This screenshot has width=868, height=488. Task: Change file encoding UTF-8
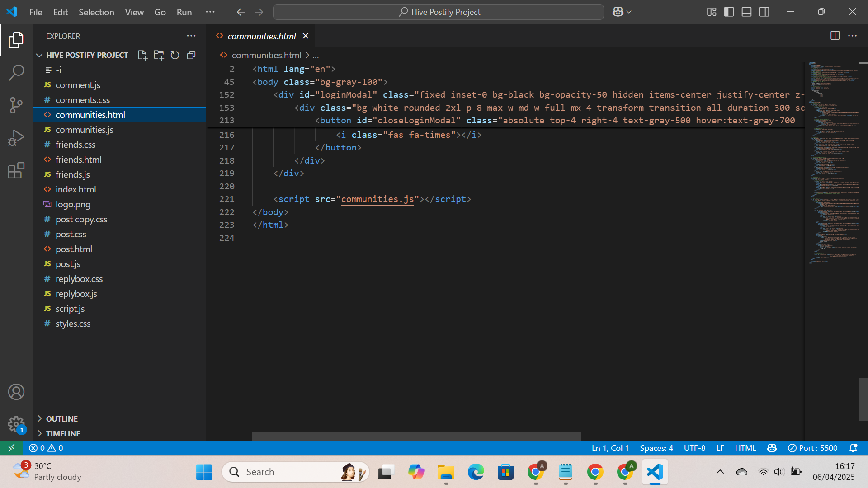694,448
